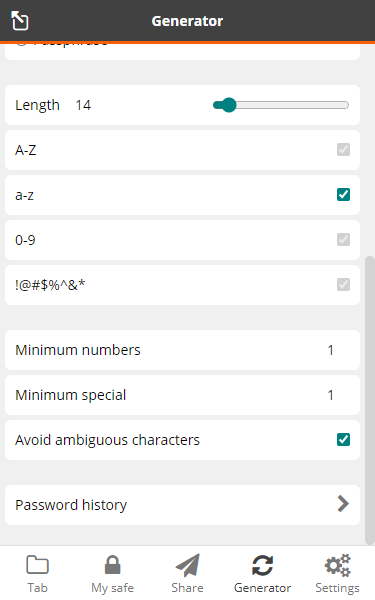Click the Length slider handle
Image resolution: width=375 pixels, height=600 pixels.
click(229, 105)
